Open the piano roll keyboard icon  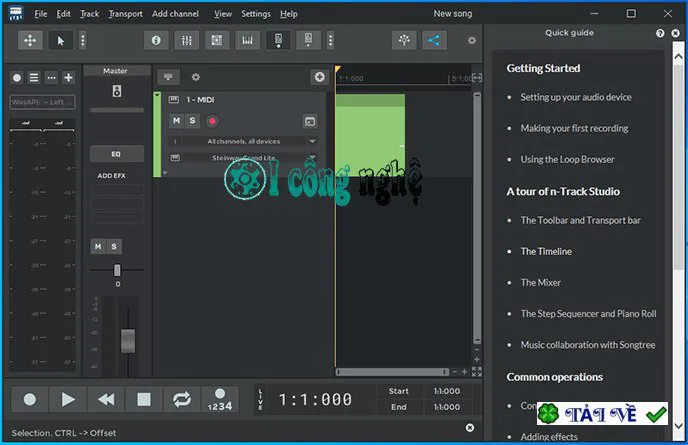click(247, 40)
